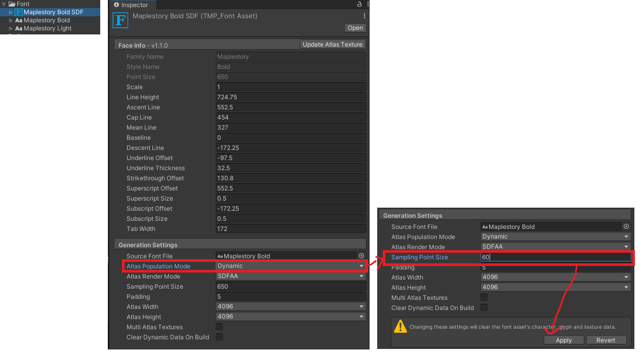
Task: Toggle the Multi Atlas Textures checkbox in the Inspector
Action: click(x=219, y=327)
